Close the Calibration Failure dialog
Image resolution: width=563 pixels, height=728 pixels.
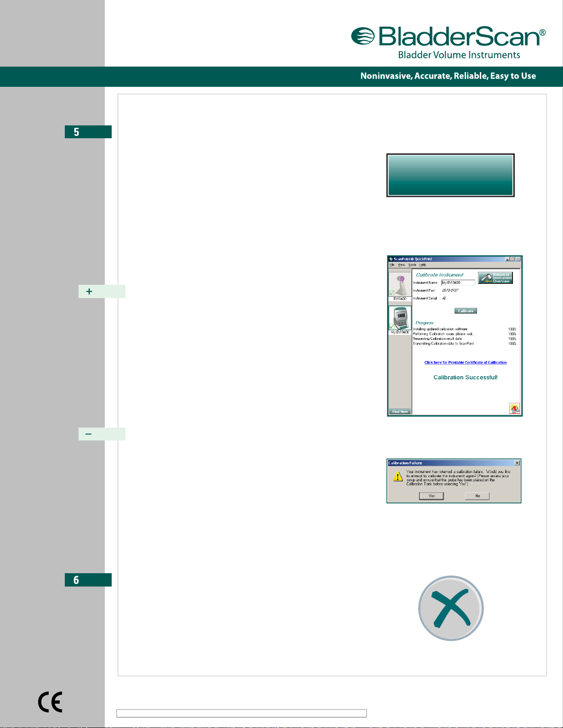click(x=517, y=463)
